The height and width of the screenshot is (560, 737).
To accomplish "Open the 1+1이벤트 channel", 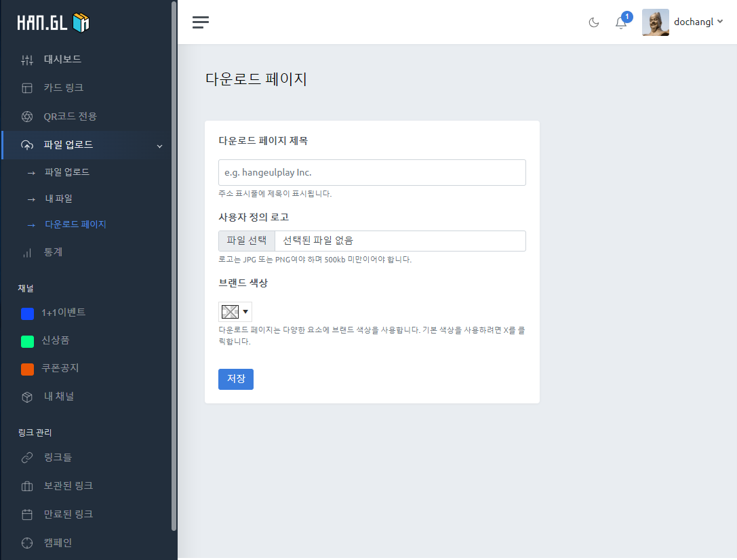I will (x=64, y=313).
